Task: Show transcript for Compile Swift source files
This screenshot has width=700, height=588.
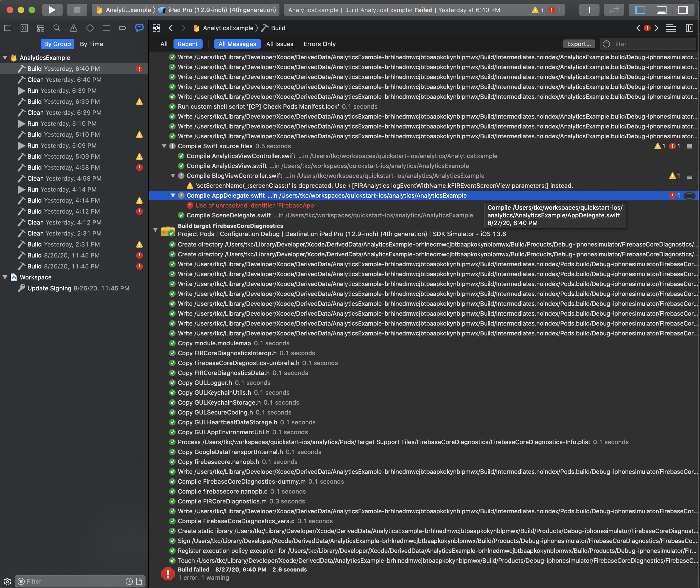Action: pos(689,146)
